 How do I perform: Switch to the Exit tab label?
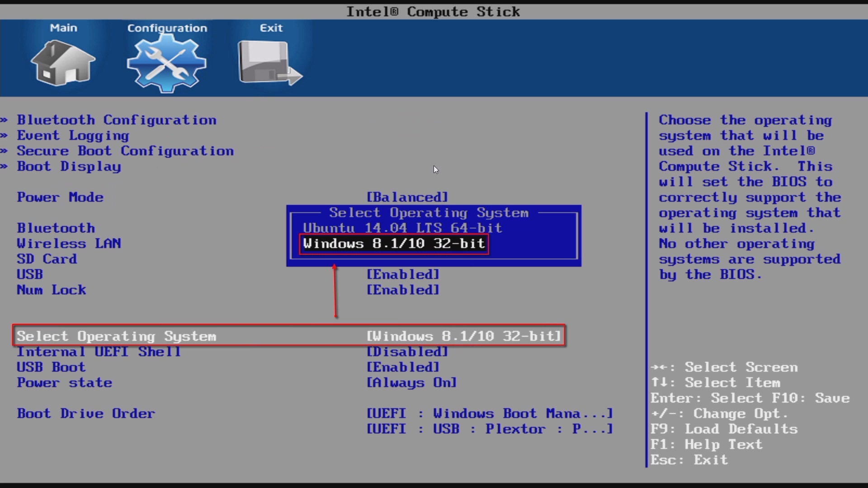pyautogui.click(x=271, y=28)
